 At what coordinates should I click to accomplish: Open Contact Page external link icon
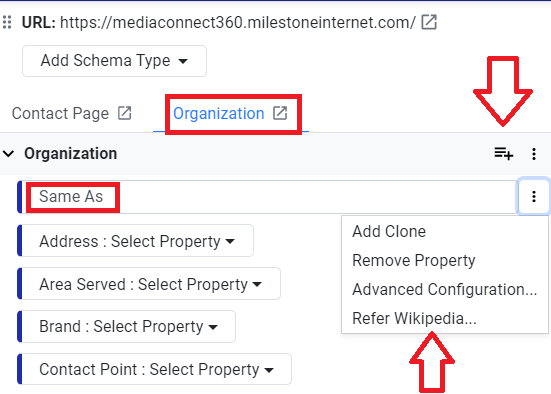pos(124,113)
